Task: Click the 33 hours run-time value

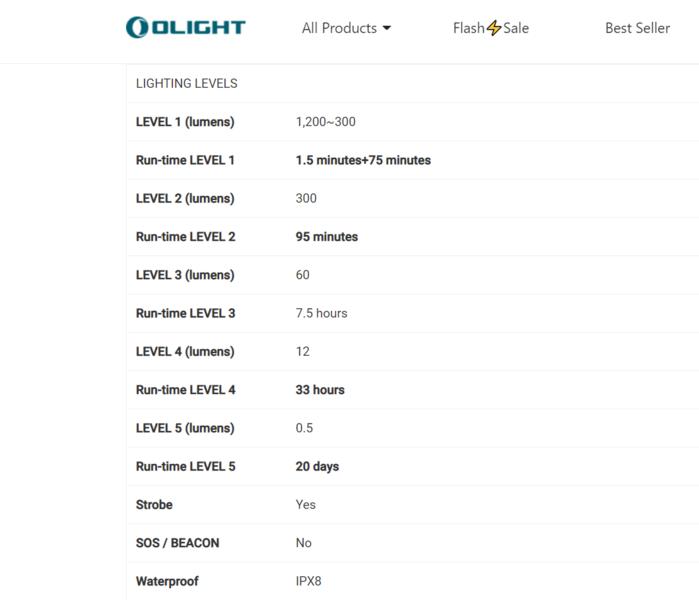Action: click(320, 390)
